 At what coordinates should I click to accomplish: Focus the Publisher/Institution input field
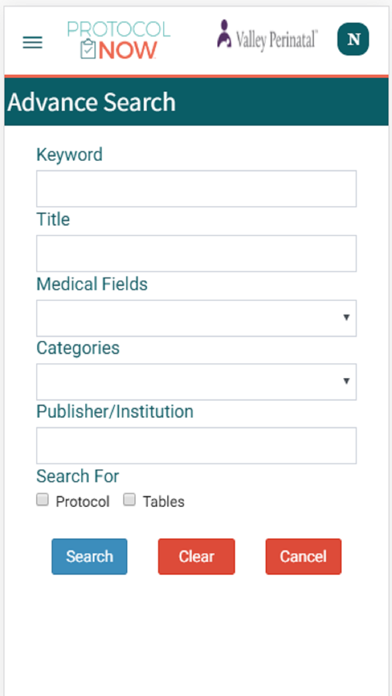click(196, 446)
